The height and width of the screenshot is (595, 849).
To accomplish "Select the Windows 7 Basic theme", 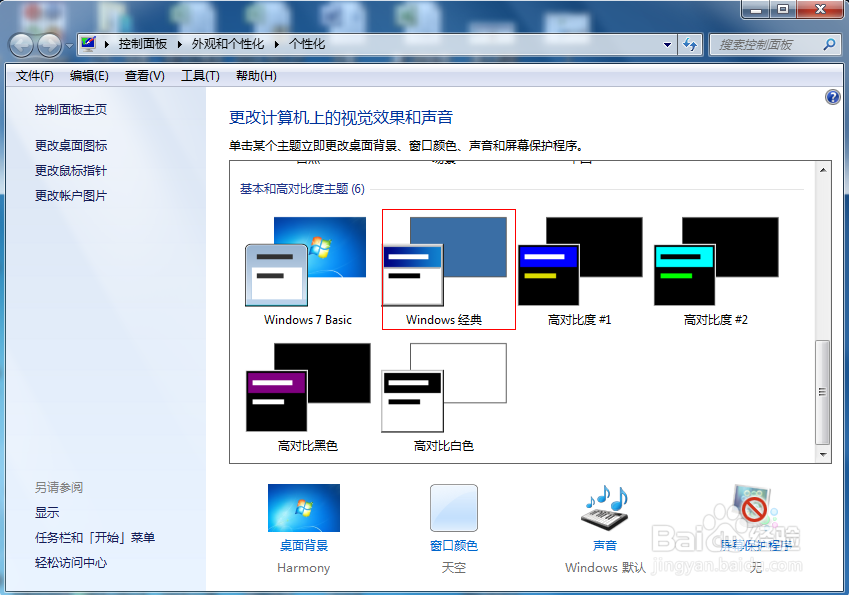I will coord(307,270).
